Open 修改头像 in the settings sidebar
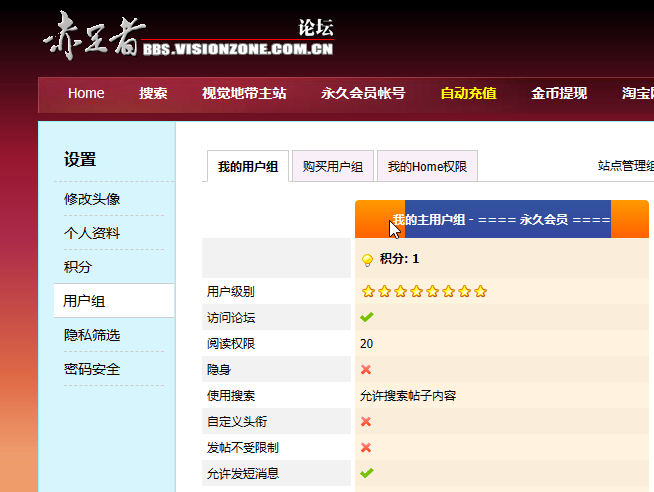This screenshot has height=492, width=654. point(92,199)
